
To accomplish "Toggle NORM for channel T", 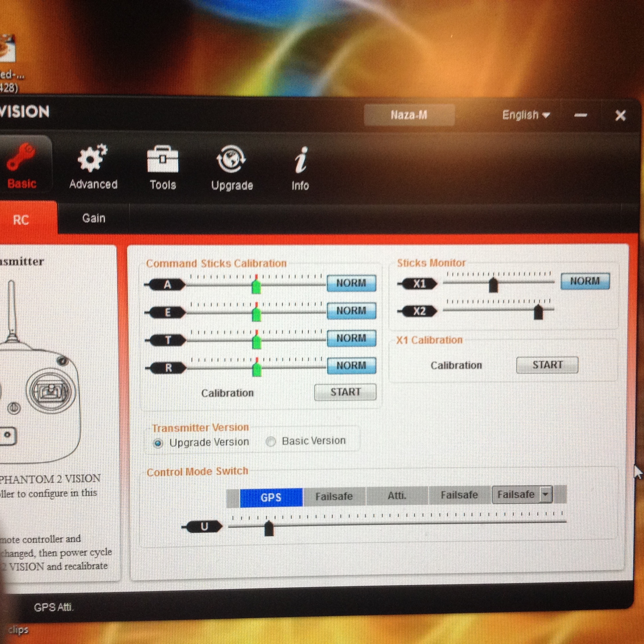I will point(351,338).
